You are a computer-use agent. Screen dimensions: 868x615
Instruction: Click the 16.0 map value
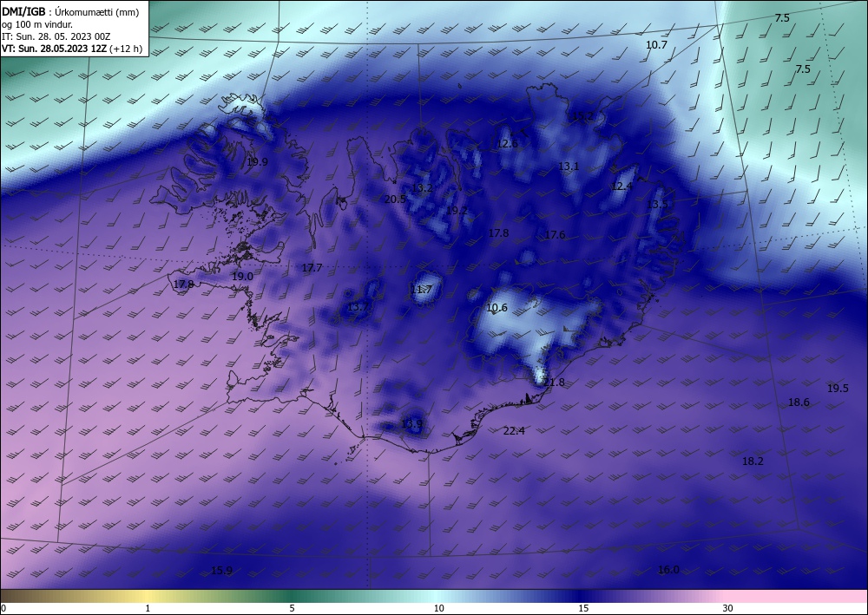tap(668, 570)
